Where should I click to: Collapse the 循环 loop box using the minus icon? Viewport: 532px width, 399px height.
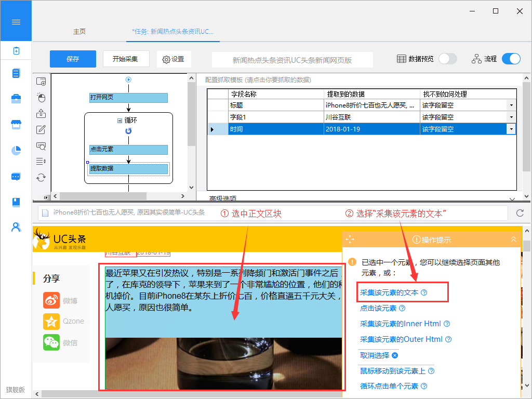coord(120,120)
